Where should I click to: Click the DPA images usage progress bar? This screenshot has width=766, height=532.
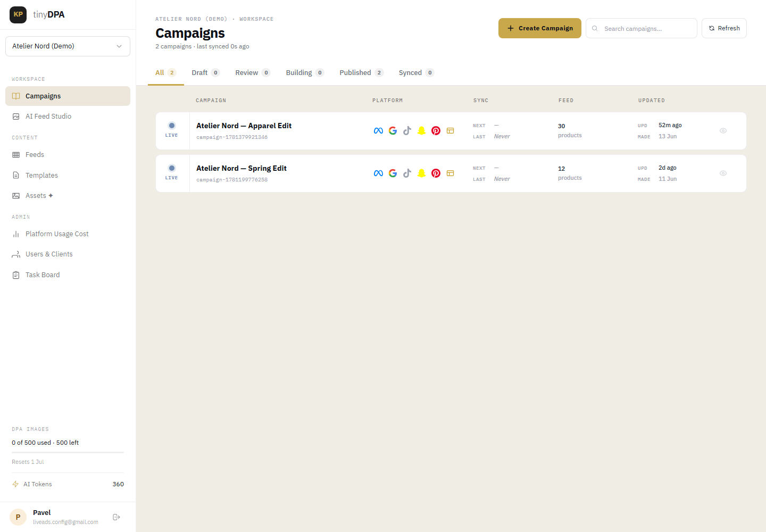point(68,452)
